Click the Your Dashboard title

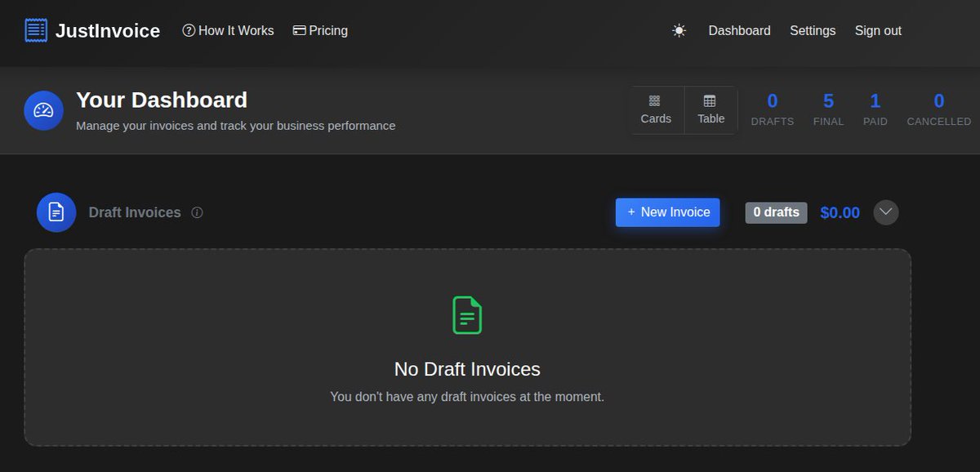162,100
